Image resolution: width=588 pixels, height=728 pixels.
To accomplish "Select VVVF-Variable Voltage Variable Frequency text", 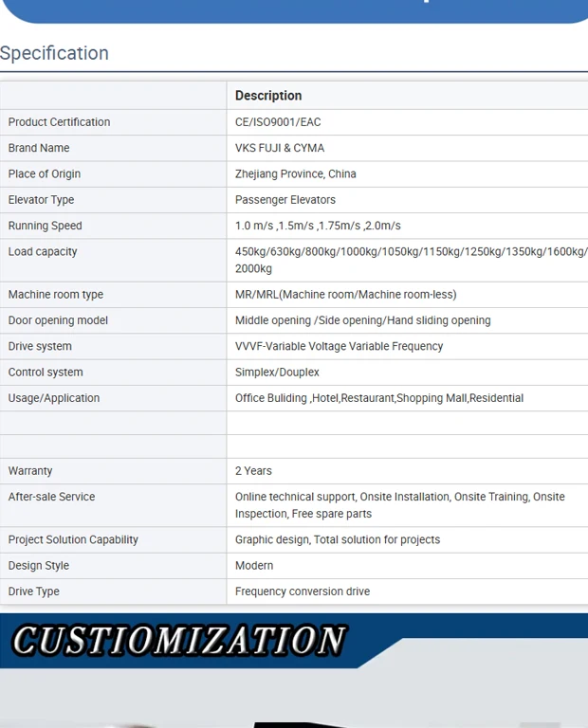I will [340, 347].
